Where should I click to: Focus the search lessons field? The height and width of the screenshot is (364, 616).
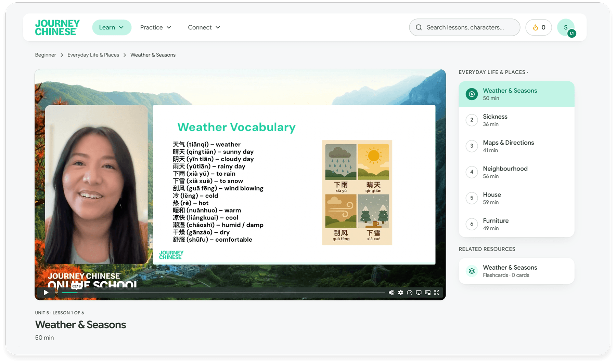[x=464, y=27]
